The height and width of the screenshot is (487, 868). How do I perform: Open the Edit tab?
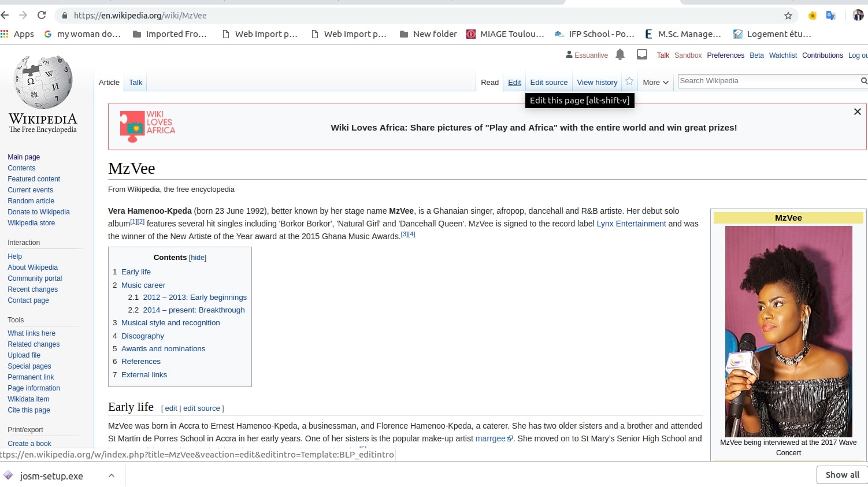[514, 83]
